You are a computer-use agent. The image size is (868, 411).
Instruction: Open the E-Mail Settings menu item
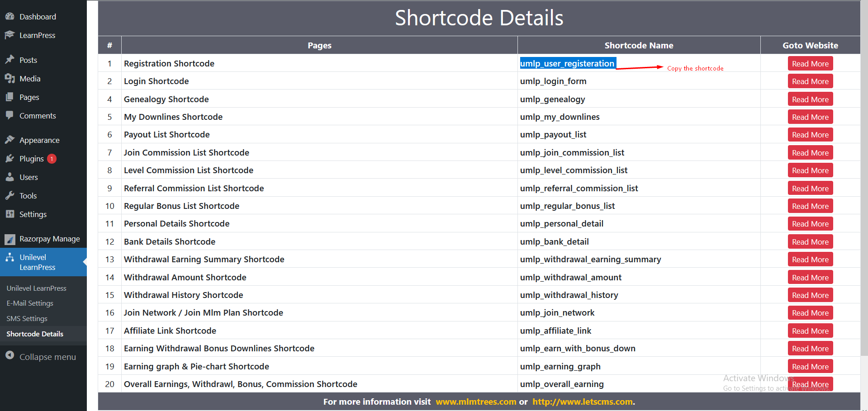pyautogui.click(x=30, y=303)
